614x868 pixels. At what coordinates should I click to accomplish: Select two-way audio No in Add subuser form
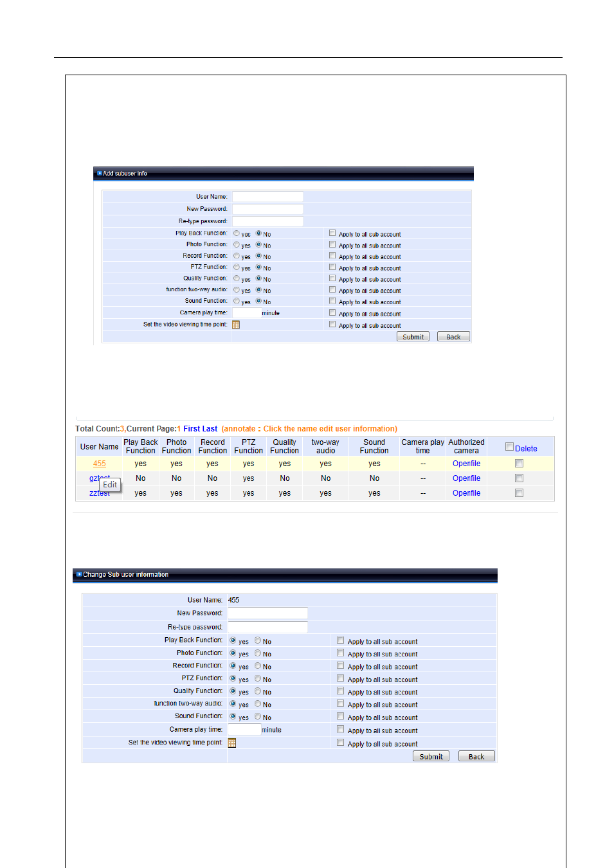258,290
